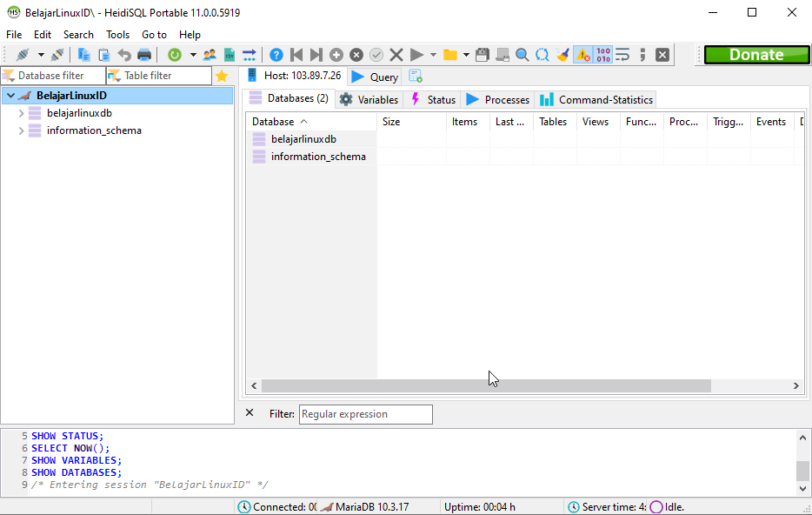Open the File menu
Viewport: 812px width, 515px height.
click(14, 35)
